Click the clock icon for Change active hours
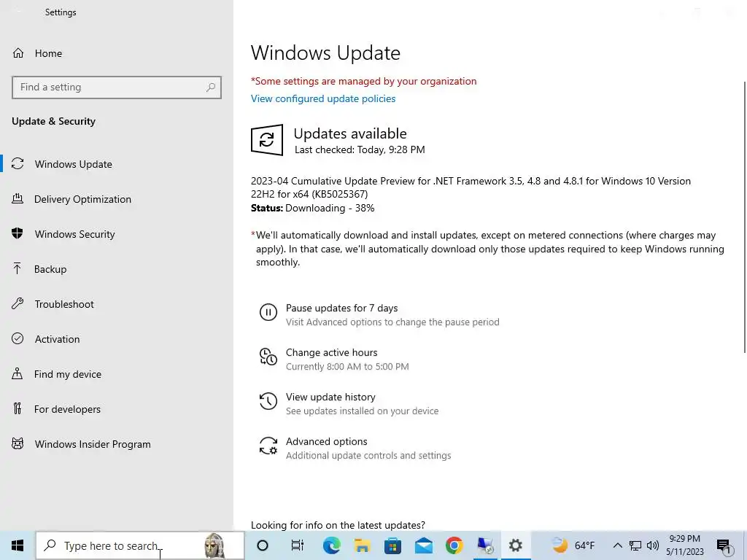This screenshot has height=560, width=747. point(268,357)
